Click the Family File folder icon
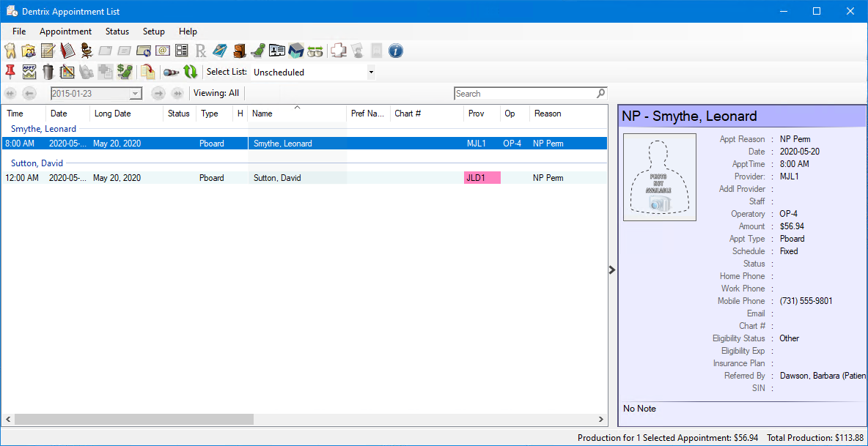868x446 pixels. 29,51
